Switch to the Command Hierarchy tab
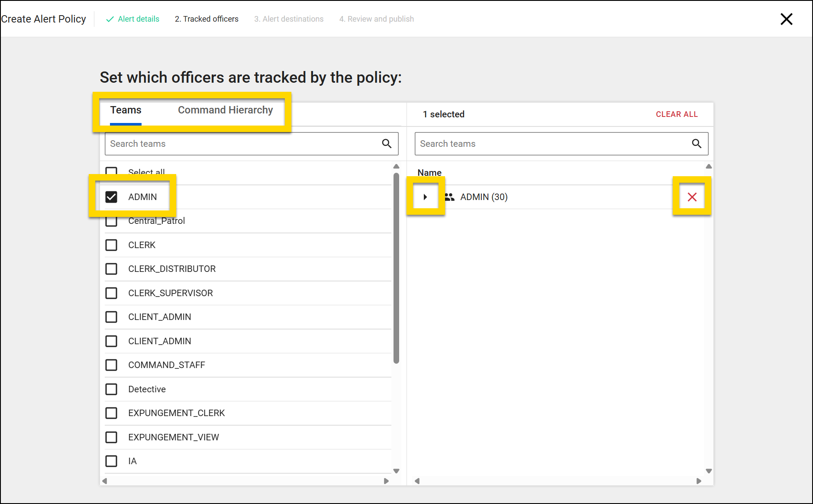This screenshot has width=813, height=504. (225, 110)
